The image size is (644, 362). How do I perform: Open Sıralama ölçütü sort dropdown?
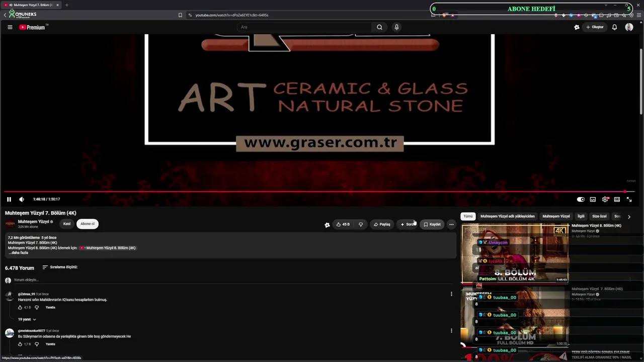pyautogui.click(x=60, y=267)
